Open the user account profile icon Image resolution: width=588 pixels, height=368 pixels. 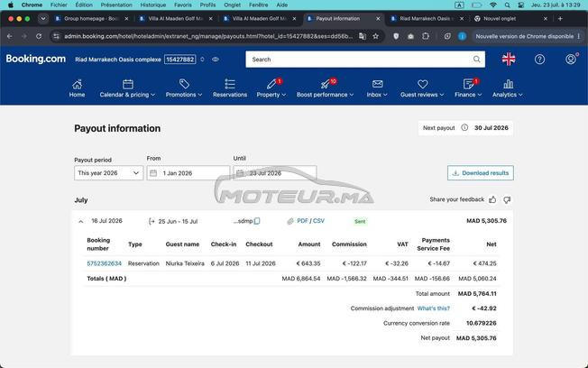point(571,60)
